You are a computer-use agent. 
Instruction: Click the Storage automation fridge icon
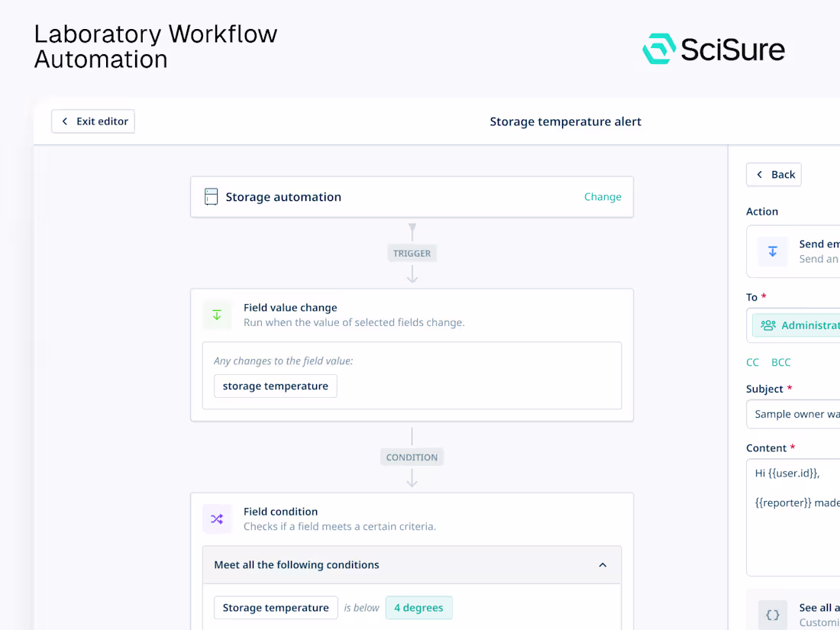211,196
